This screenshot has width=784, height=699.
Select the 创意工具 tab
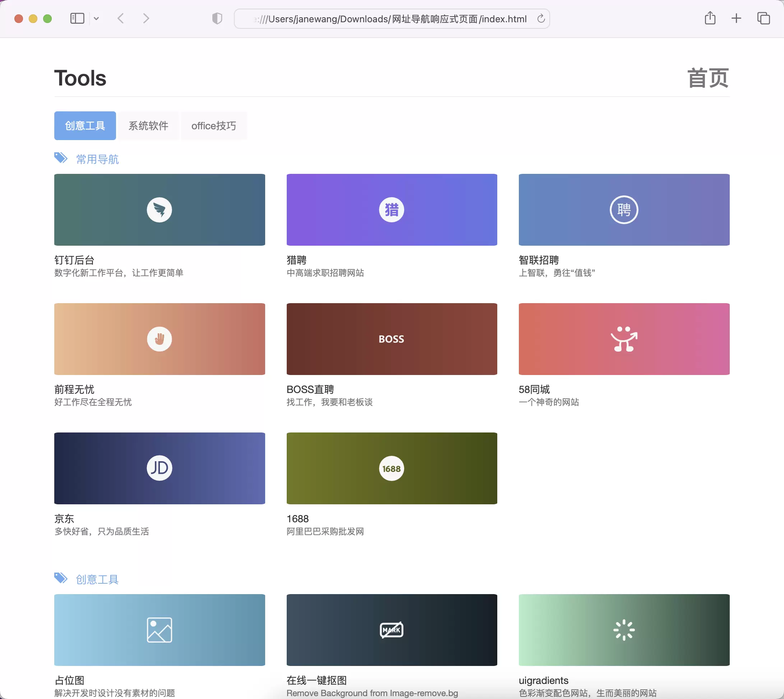click(85, 126)
